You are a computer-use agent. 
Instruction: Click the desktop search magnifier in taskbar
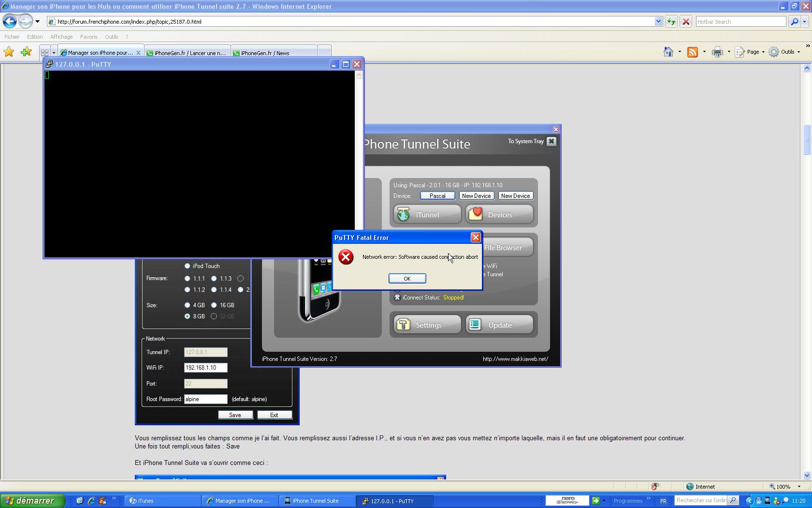[x=733, y=501]
